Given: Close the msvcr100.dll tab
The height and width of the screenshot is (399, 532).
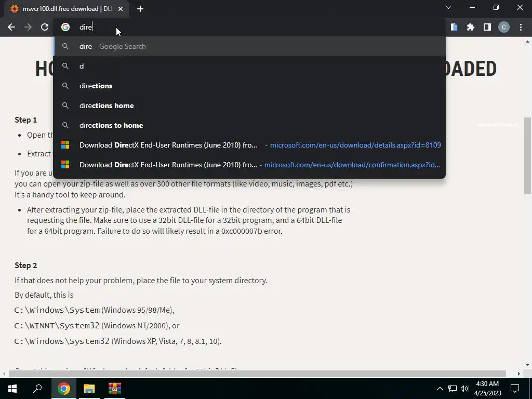Looking at the screenshot, I should 121,9.
